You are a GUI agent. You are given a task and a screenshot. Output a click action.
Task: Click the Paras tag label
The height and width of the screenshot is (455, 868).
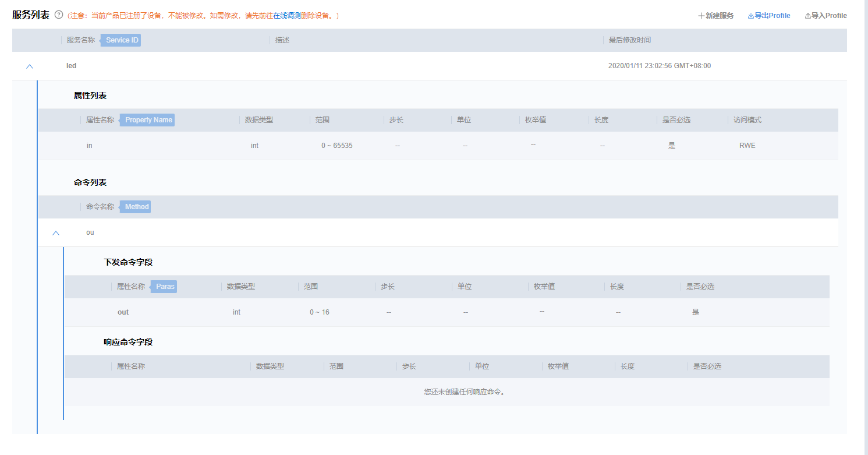[165, 287]
